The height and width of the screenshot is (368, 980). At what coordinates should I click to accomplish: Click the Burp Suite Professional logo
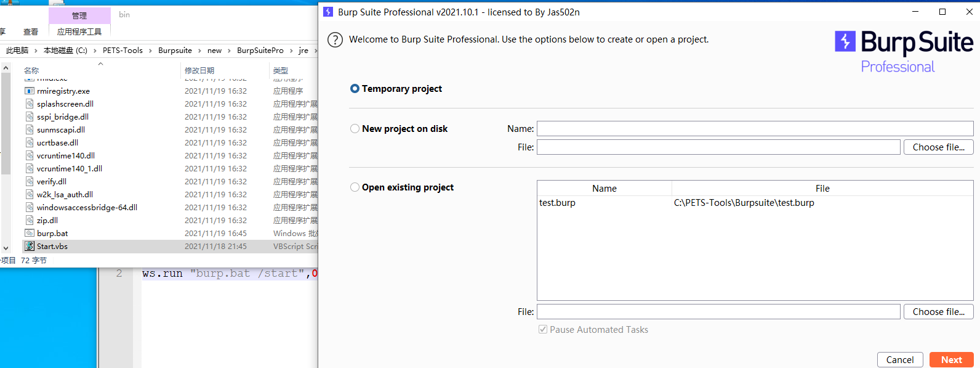904,52
